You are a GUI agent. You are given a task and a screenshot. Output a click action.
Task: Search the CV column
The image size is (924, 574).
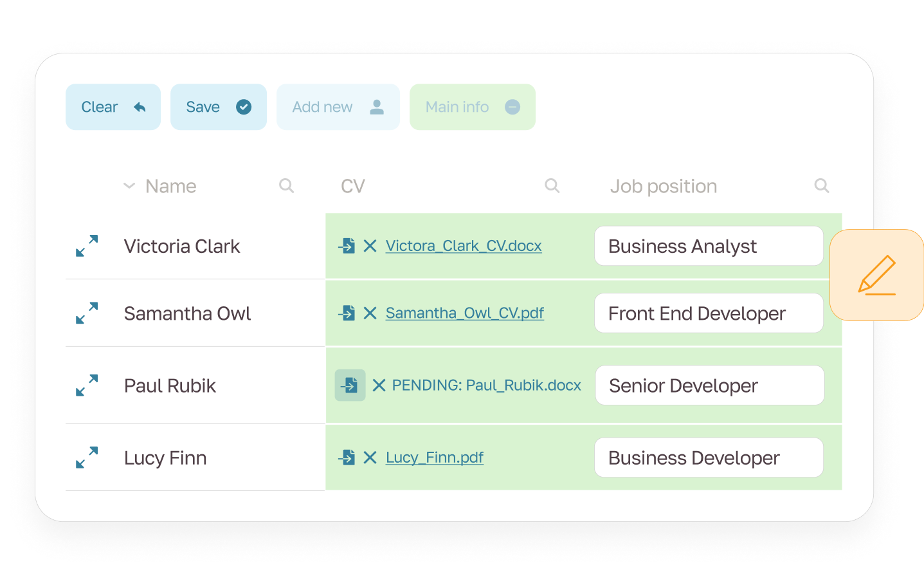coord(552,186)
